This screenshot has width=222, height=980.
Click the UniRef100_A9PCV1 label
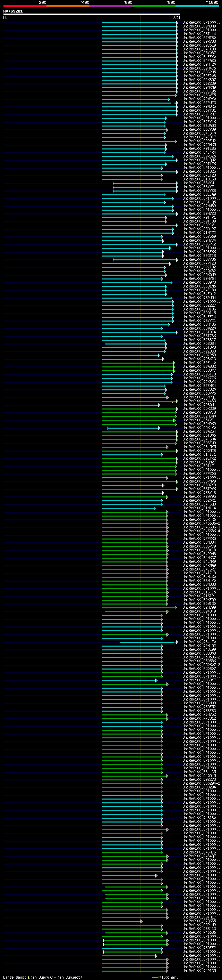[199, 225]
